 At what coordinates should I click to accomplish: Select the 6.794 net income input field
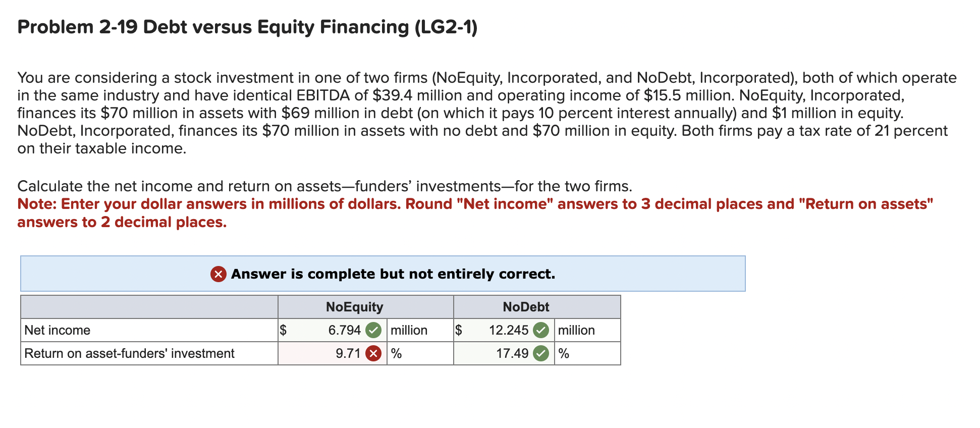pyautogui.click(x=328, y=330)
